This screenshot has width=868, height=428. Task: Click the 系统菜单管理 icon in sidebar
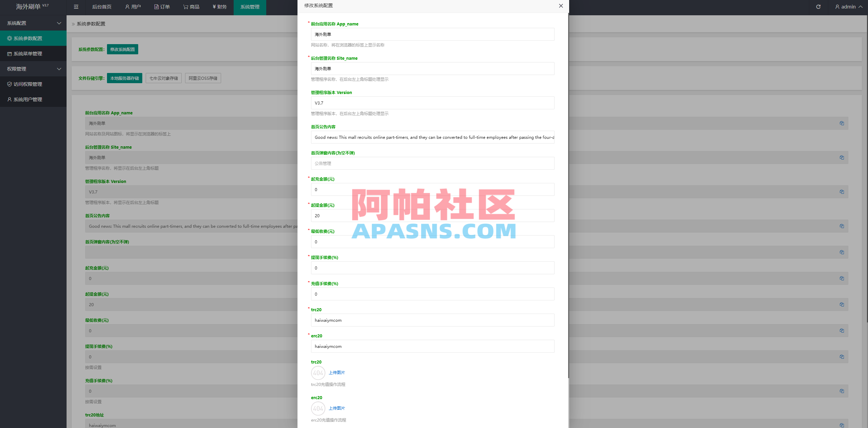pos(10,54)
